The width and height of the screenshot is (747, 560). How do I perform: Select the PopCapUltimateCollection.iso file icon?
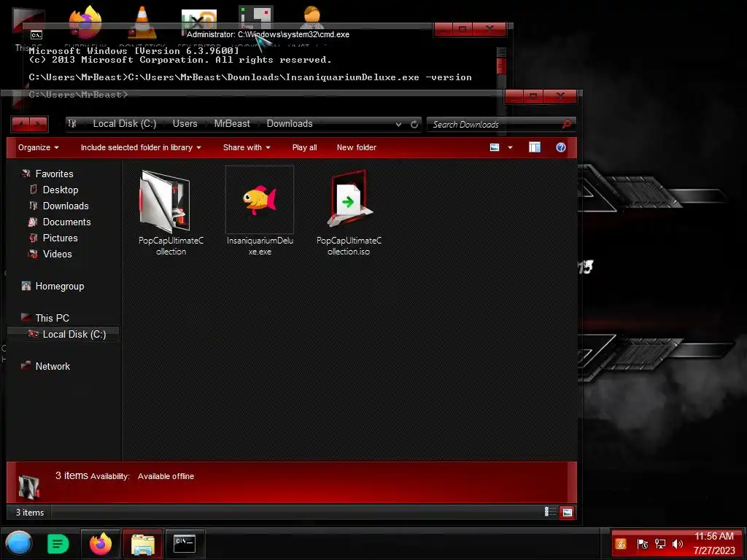pyautogui.click(x=349, y=198)
